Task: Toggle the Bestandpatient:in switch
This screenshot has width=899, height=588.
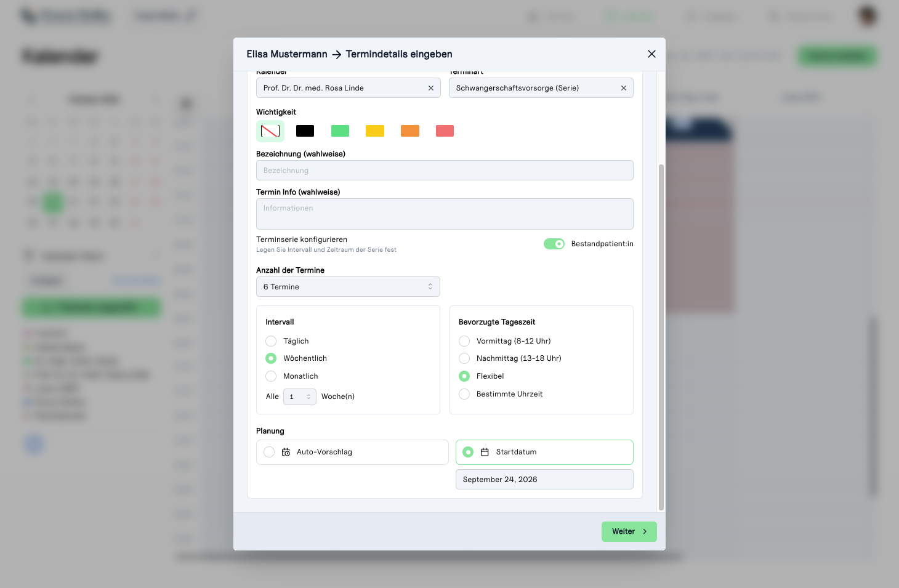Action: pos(554,244)
